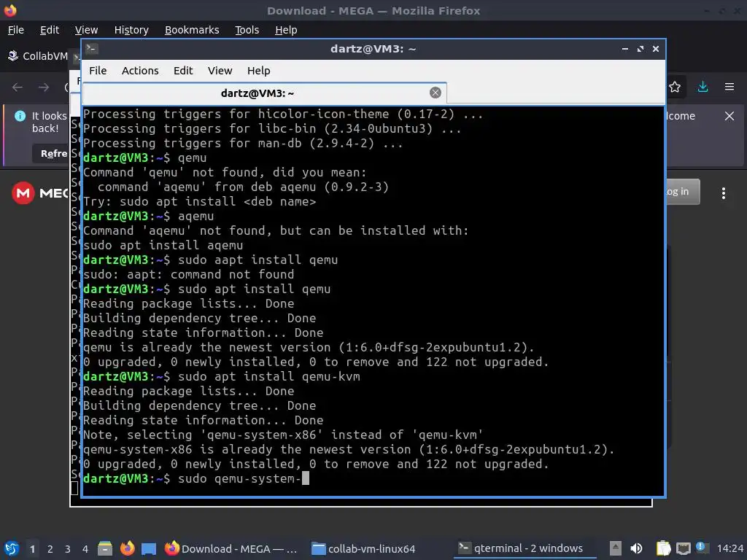Viewport: 747px width, 560px height.
Task: Open Firefox hamburger application menu
Action: point(729,87)
